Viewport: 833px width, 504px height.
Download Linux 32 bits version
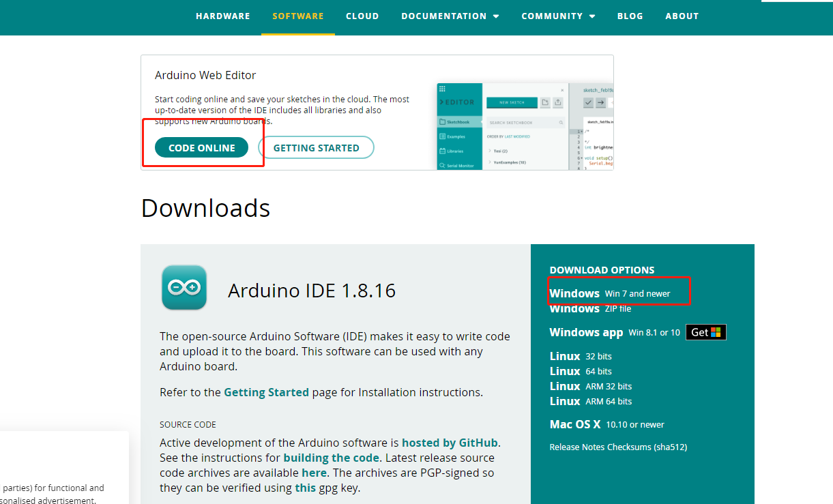tap(581, 356)
